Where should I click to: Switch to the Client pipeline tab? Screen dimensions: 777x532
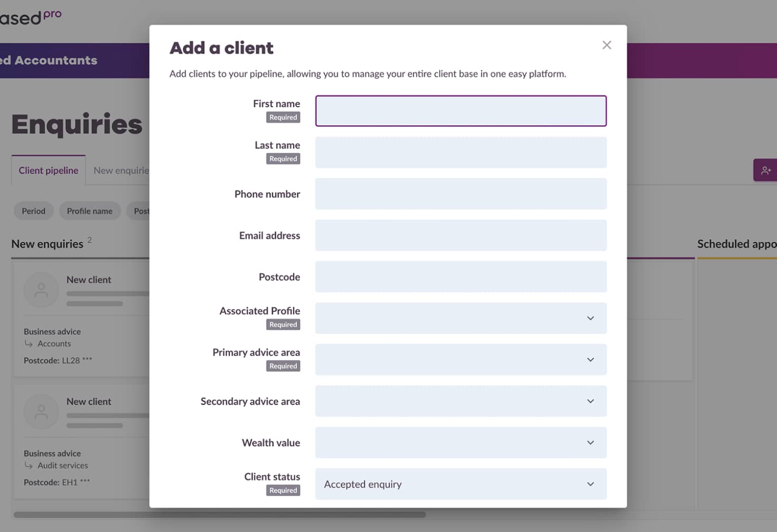coord(48,170)
